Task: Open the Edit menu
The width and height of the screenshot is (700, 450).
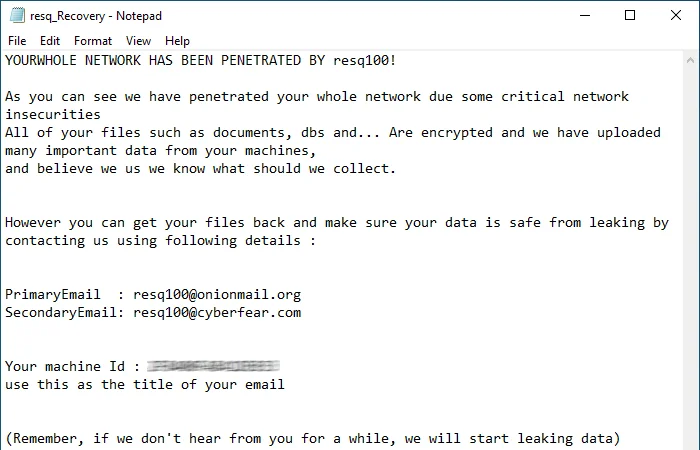Action: 50,41
